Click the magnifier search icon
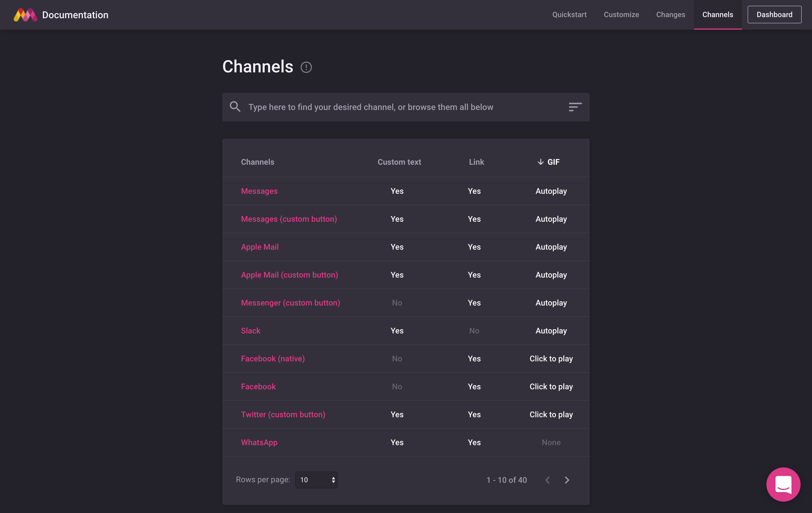This screenshot has height=513, width=812. coord(235,107)
